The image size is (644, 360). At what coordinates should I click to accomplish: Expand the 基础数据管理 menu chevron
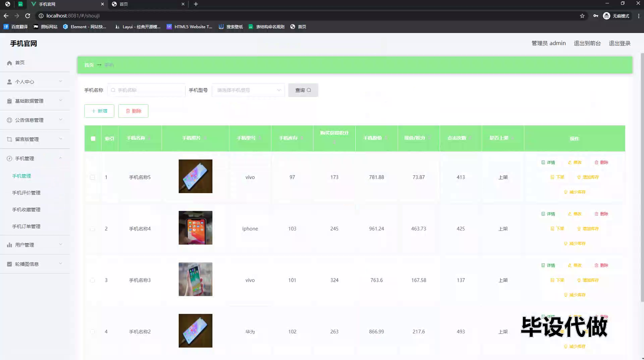coord(61,100)
